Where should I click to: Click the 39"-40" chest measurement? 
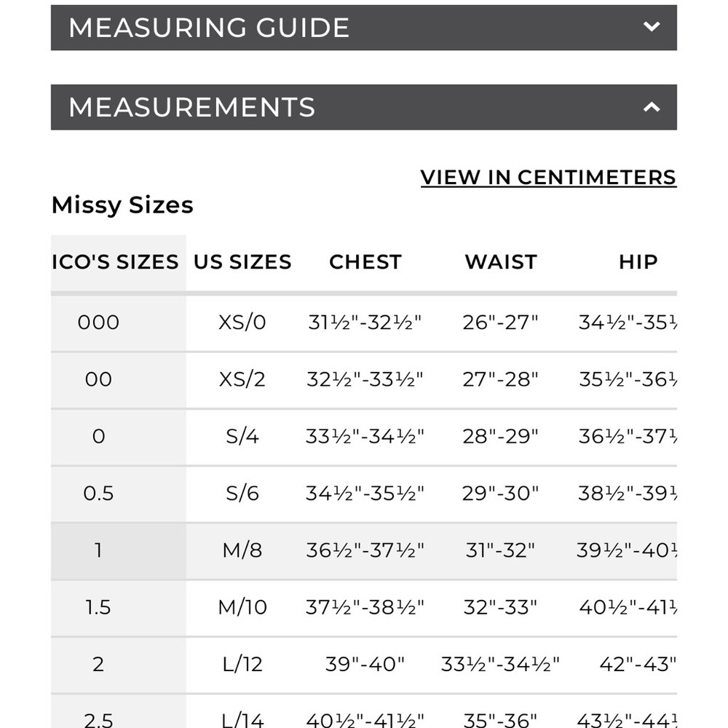tap(365, 664)
